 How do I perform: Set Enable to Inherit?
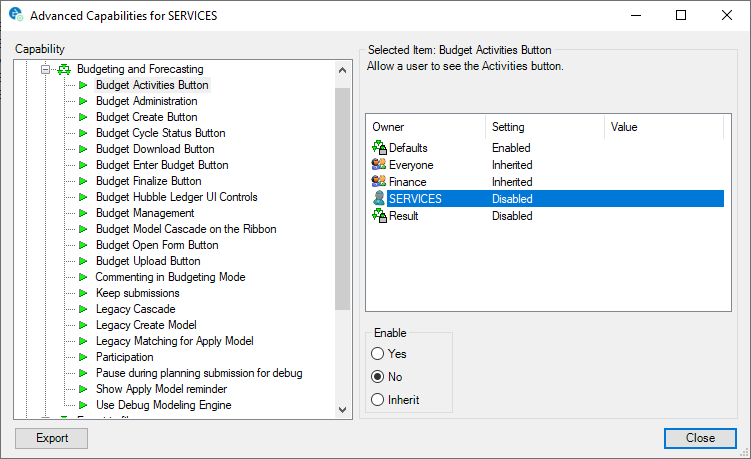pyautogui.click(x=377, y=400)
